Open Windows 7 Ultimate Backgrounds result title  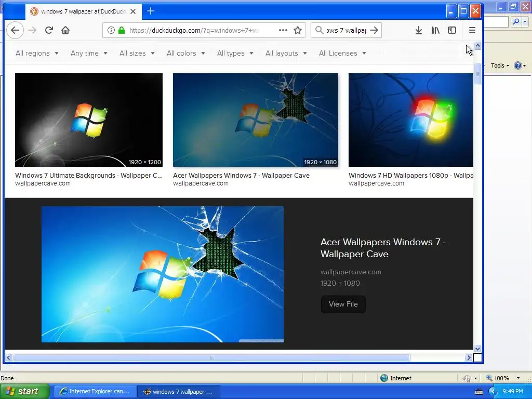(88, 176)
